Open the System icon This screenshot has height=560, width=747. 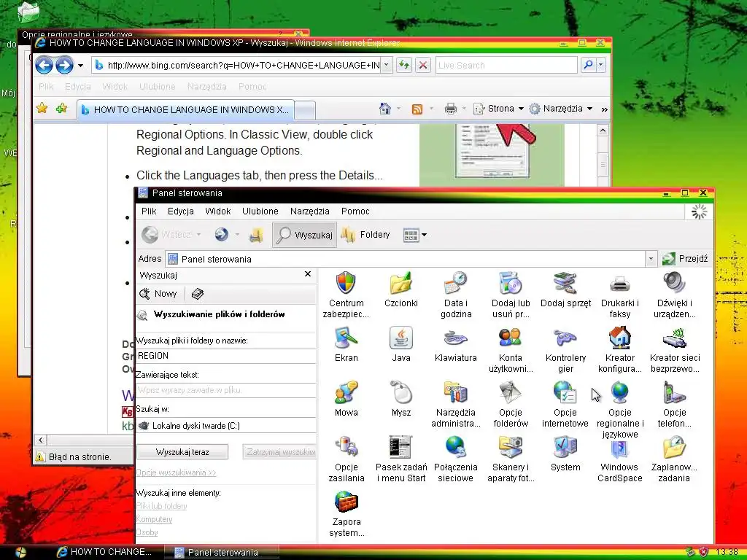click(x=565, y=454)
